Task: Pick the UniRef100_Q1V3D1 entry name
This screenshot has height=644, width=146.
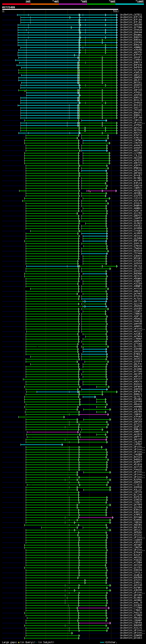Action: [131, 567]
